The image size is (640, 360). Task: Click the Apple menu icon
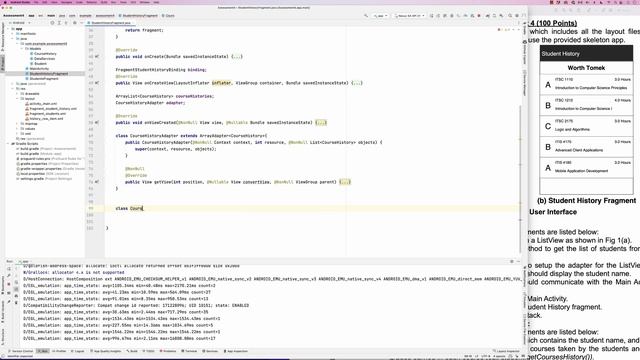tap(5, 2)
